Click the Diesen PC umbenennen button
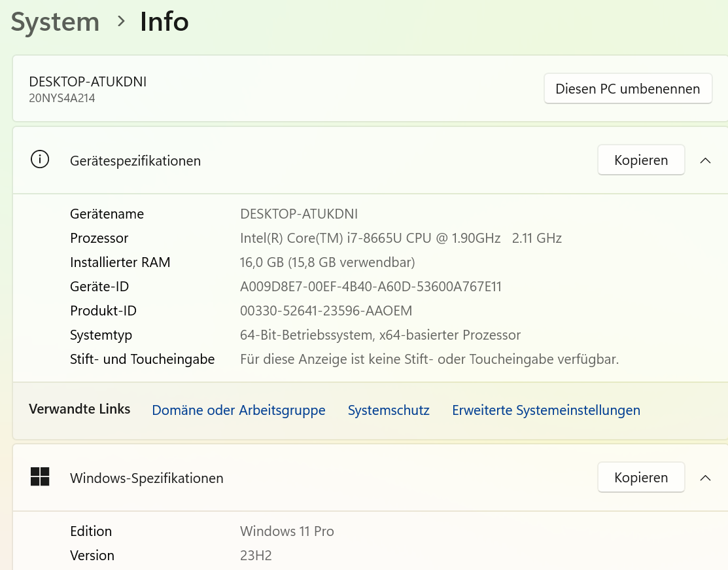 click(628, 89)
